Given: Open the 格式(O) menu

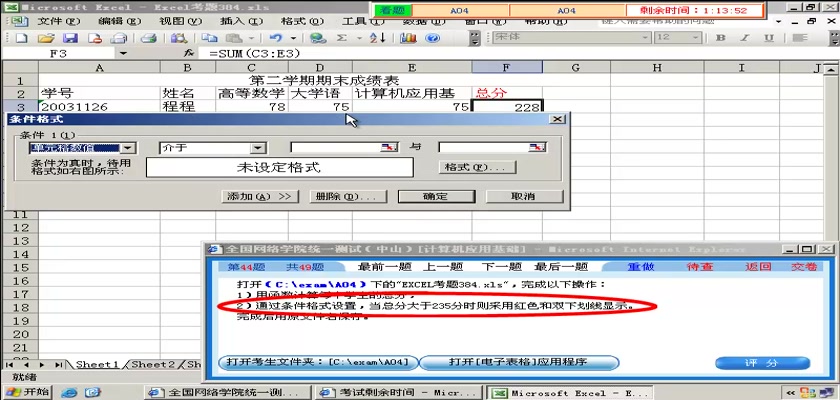Looking at the screenshot, I should point(303,22).
